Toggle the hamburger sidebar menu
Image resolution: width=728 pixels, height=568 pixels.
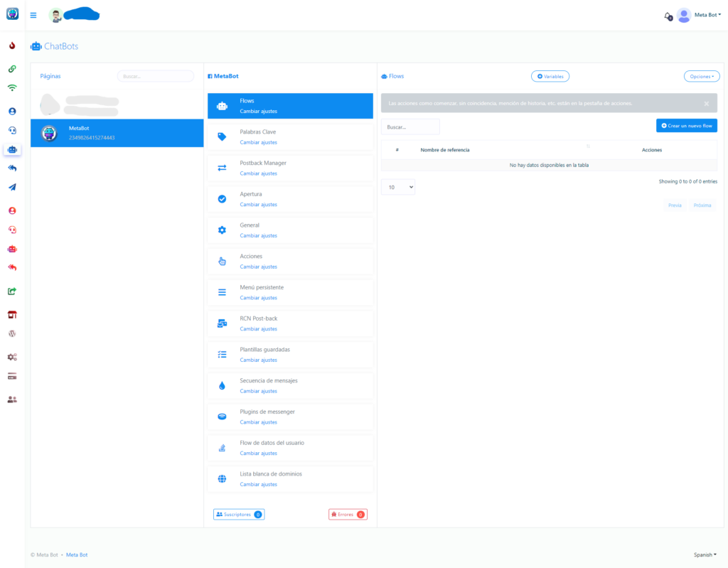[33, 15]
